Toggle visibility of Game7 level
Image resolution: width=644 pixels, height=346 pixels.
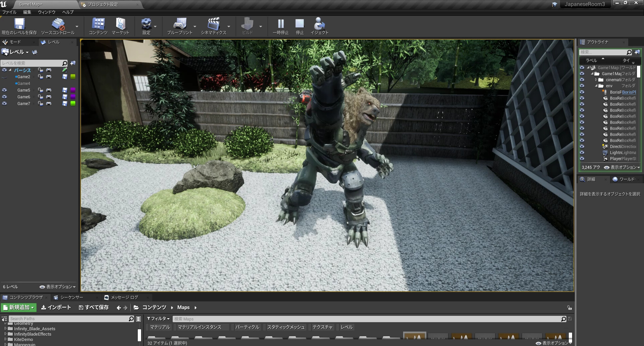4,104
